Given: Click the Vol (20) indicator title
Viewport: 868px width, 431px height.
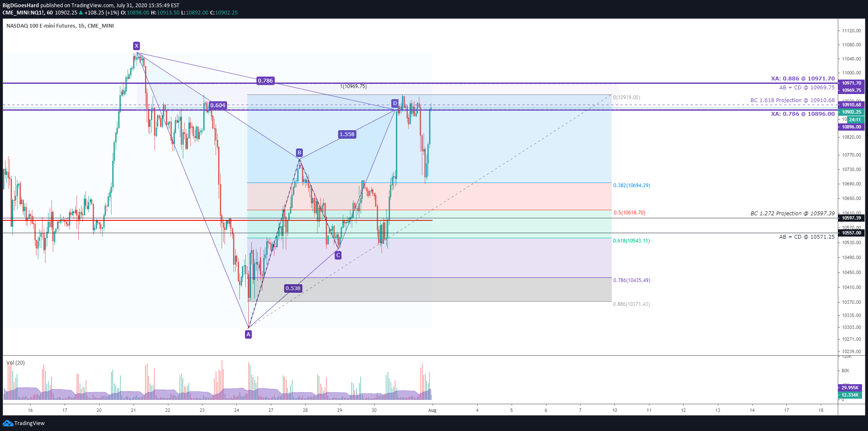Looking at the screenshot, I should tap(16, 363).
